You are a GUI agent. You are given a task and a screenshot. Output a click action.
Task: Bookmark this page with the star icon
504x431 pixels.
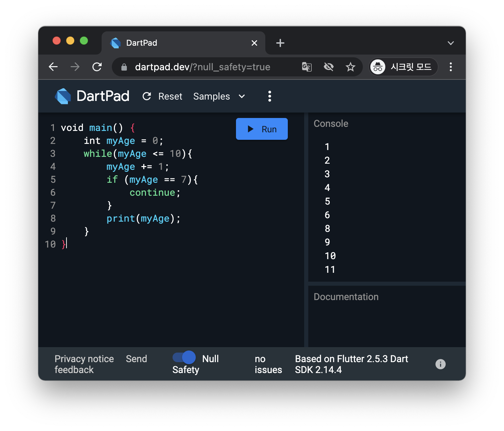pyautogui.click(x=351, y=67)
